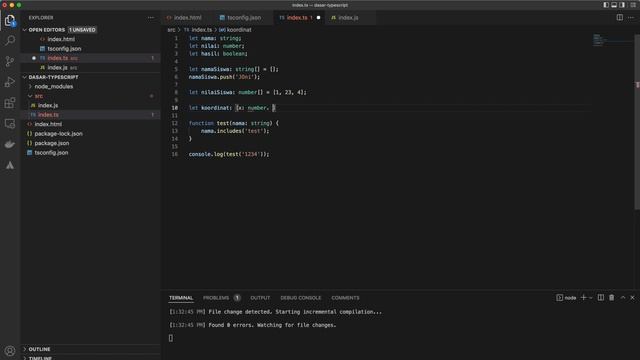Close the terminal panel
This screenshot has width=640, height=360.
tap(633, 298)
